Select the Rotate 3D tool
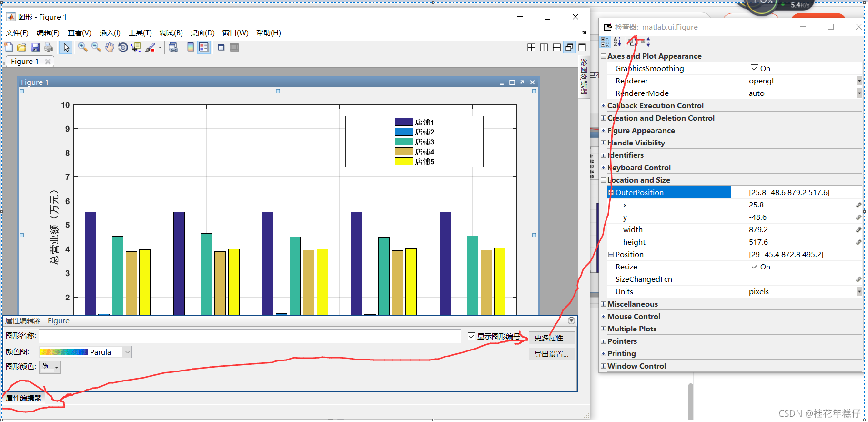 [x=123, y=47]
